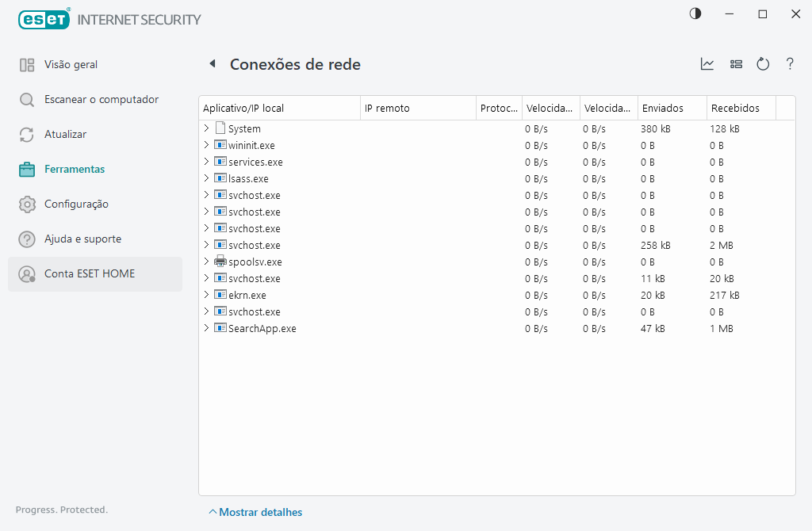Select the wininit.exe row
The image size is (812, 531).
point(251,145)
